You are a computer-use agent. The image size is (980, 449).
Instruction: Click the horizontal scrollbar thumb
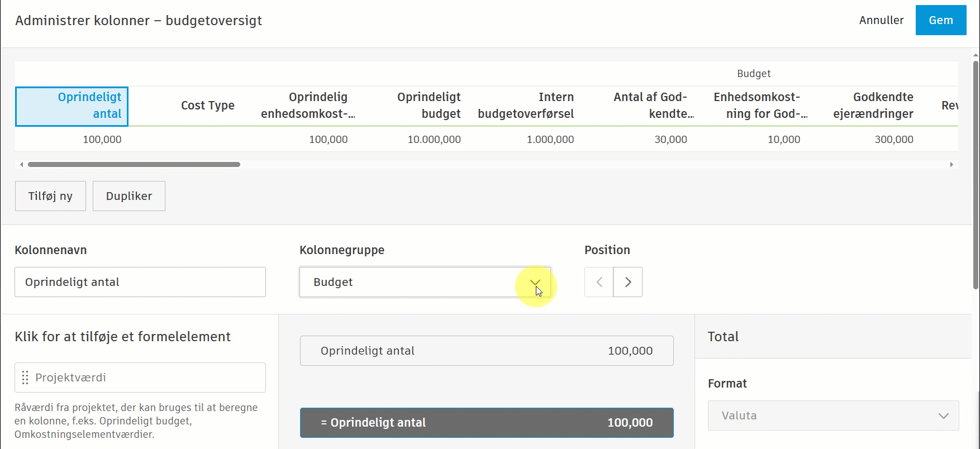point(134,164)
